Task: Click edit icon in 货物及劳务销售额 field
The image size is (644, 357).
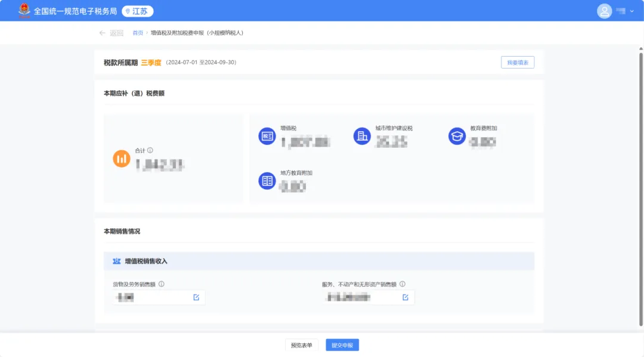Action: 196,297
